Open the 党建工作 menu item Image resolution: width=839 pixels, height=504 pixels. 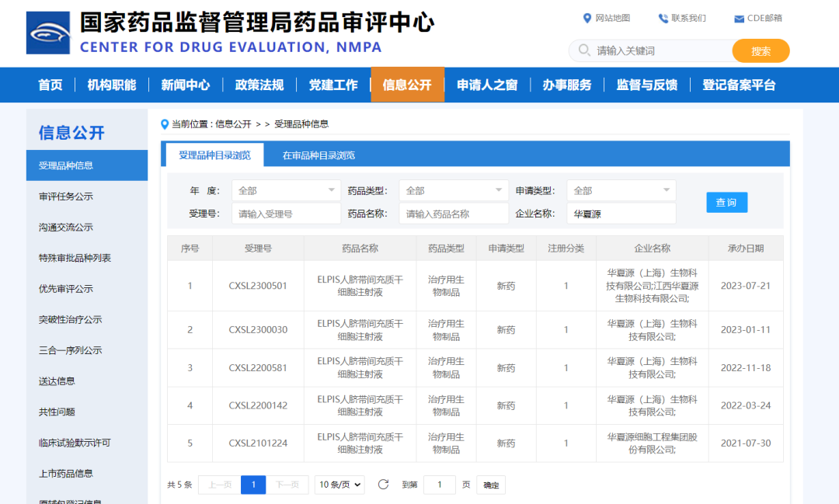(x=332, y=85)
